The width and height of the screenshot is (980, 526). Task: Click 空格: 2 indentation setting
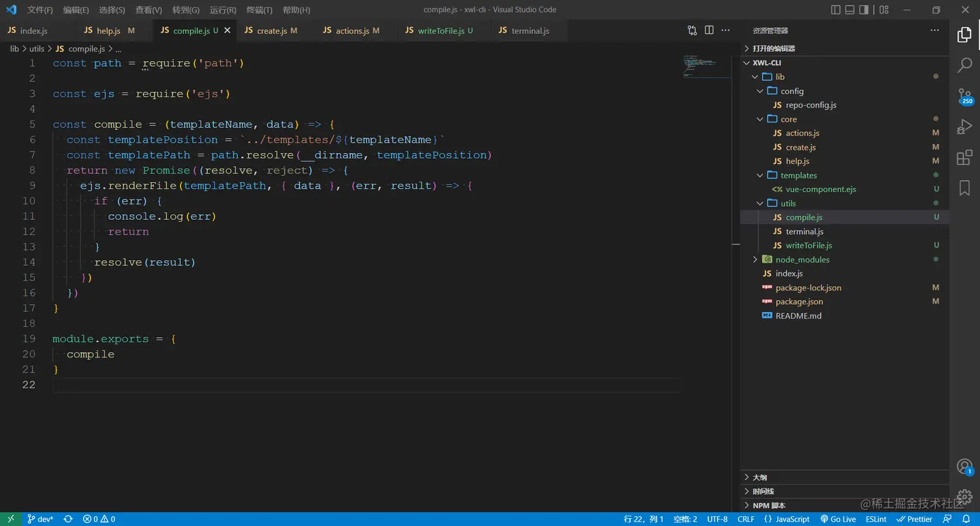(685, 519)
